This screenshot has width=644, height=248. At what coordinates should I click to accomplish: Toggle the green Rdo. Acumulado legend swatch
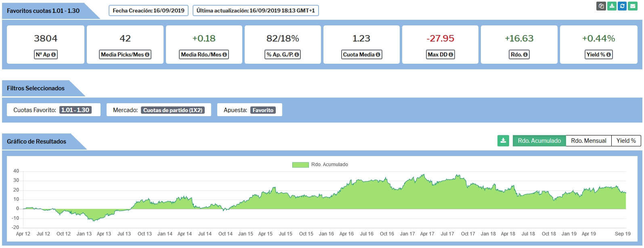click(x=300, y=165)
